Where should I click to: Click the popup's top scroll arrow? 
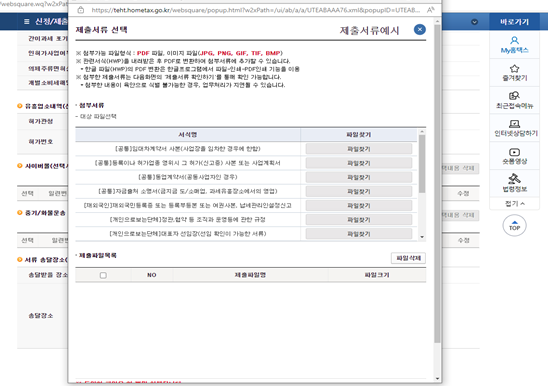click(x=437, y=21)
